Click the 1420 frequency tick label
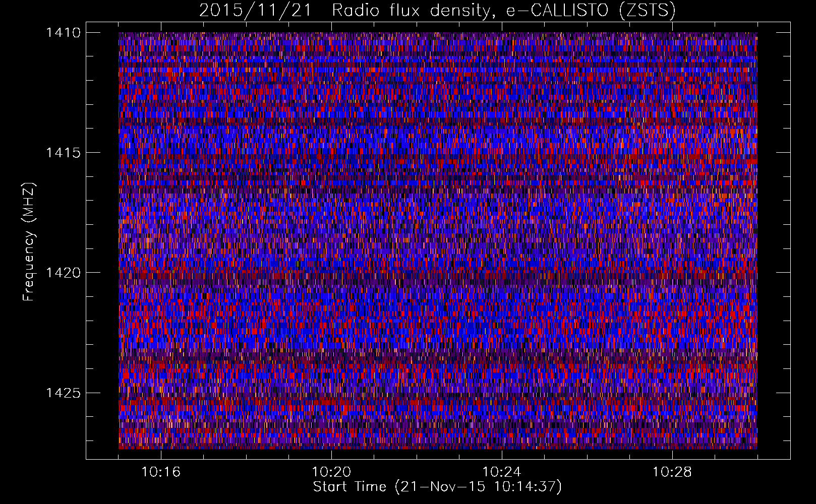Image resolution: width=816 pixels, height=504 pixels. click(63, 273)
